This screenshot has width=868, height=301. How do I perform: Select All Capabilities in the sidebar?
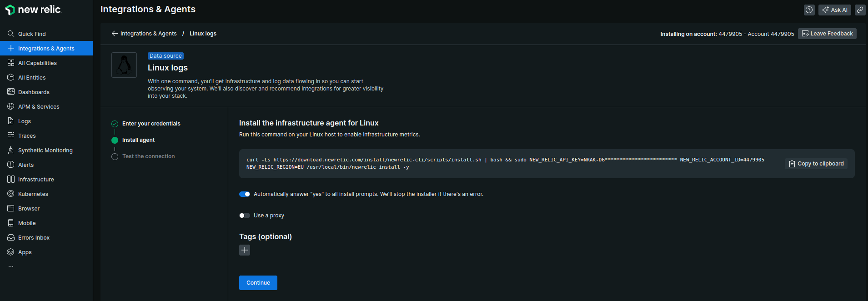pos(46,63)
